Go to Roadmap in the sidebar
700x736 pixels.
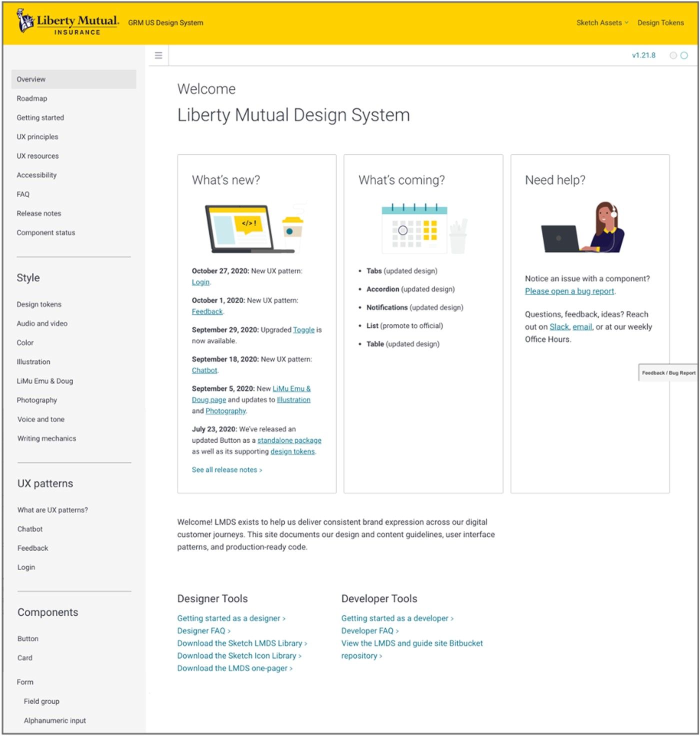point(32,98)
